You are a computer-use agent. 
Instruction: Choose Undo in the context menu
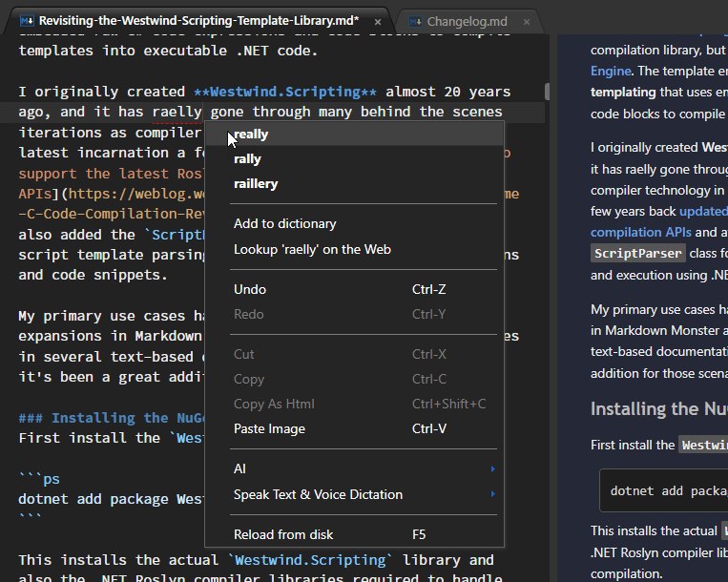click(x=250, y=289)
